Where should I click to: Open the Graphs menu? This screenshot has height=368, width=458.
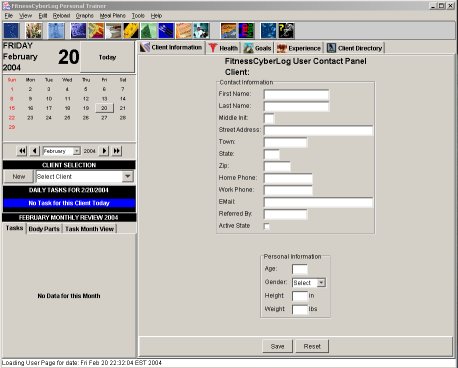(x=84, y=16)
